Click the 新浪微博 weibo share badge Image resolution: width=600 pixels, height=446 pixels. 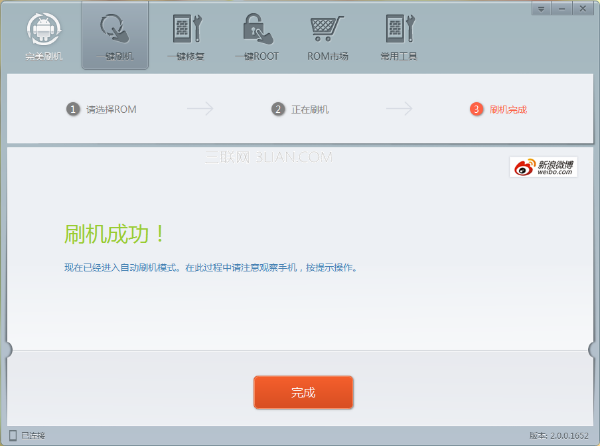coord(543,167)
